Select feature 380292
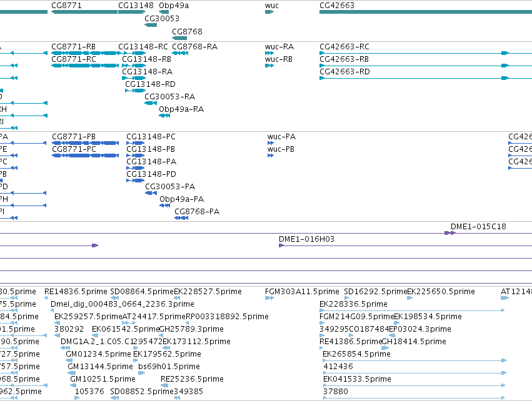This screenshot has height=401, width=532. click(x=69, y=329)
